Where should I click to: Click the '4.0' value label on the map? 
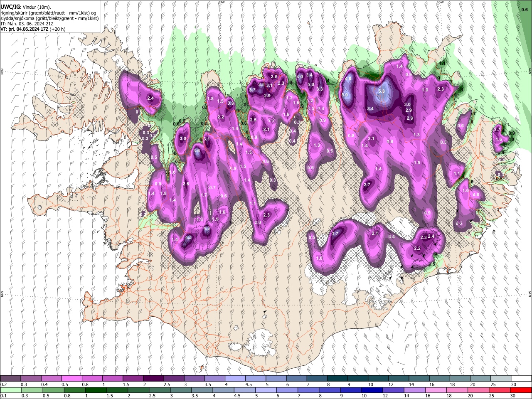[299, 76]
